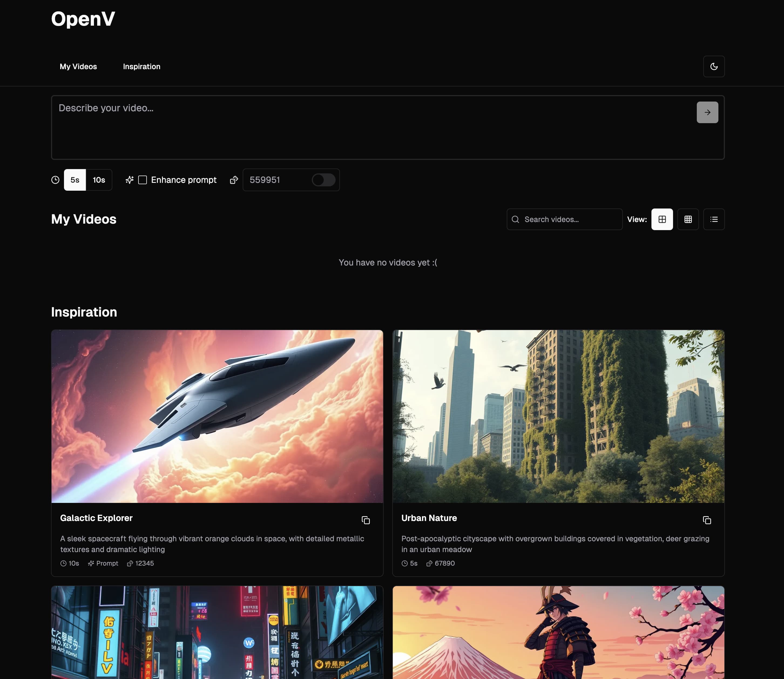Screen dimensions: 784x679
Task: Open the Galactic Explorer spaceship thumbnail
Action: point(217,416)
